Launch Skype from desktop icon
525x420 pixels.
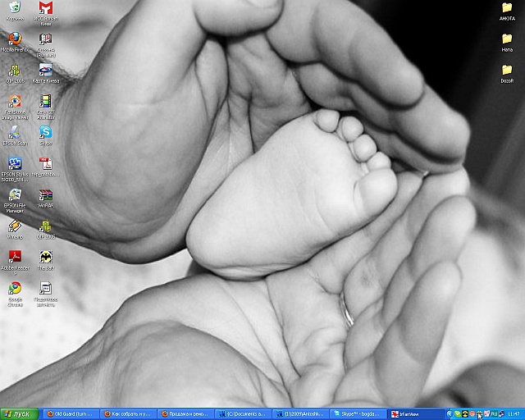coord(46,135)
